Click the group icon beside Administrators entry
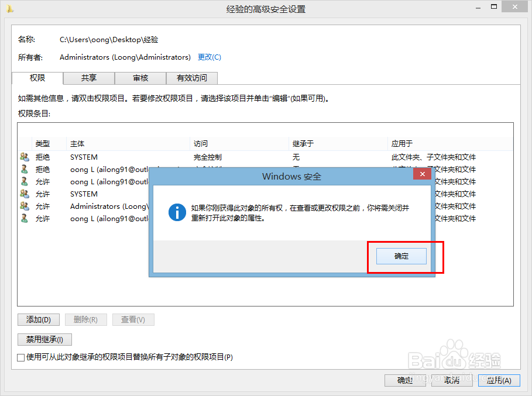Screen dimensions: 532x396 (x=23, y=206)
